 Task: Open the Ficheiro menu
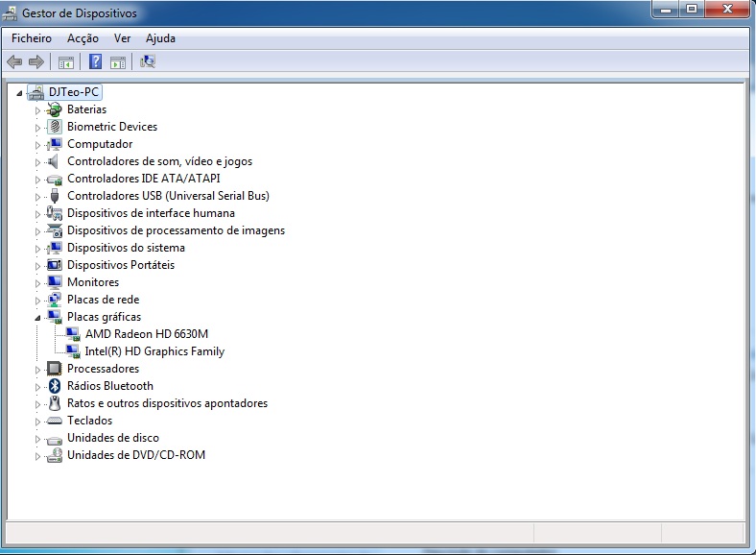(32, 38)
